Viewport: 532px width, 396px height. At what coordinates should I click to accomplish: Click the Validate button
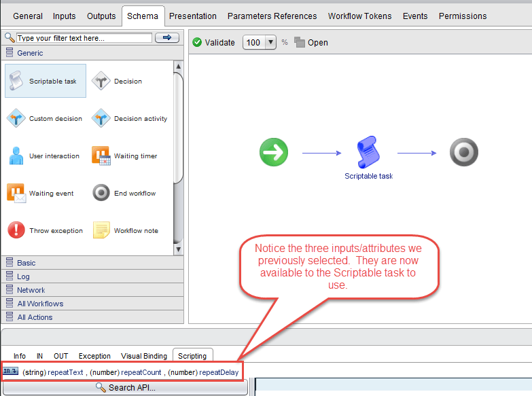[213, 42]
